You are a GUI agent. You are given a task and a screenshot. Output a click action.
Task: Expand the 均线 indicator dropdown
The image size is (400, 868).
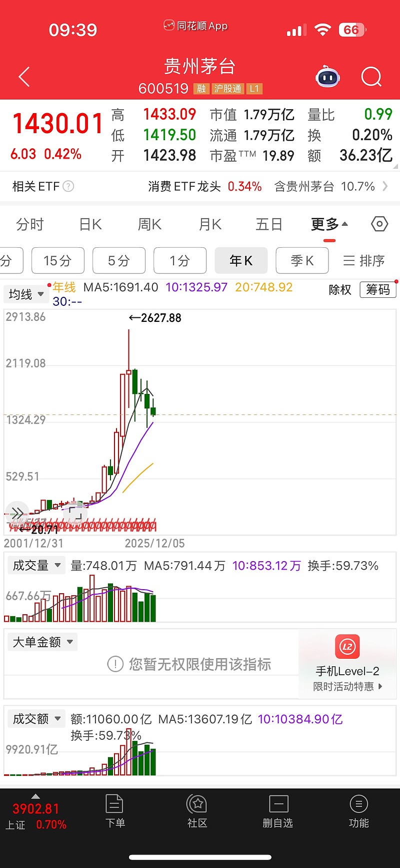point(26,294)
